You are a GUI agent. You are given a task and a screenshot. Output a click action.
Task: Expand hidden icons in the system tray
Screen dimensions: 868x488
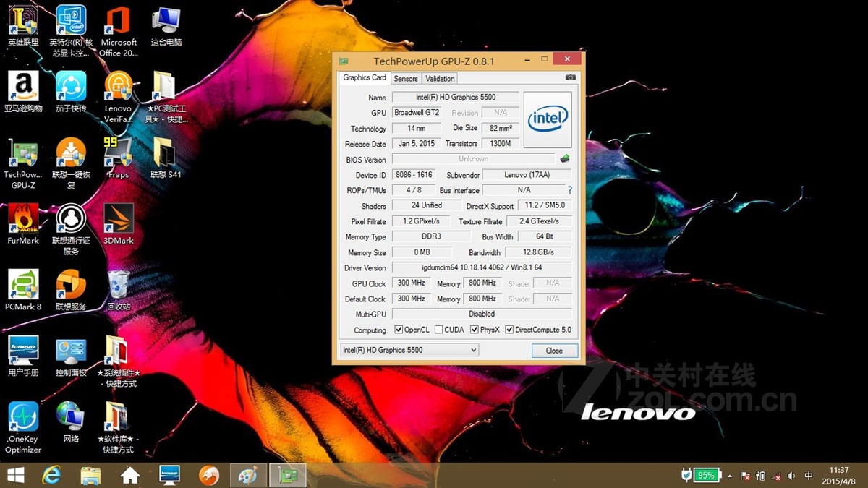(x=730, y=475)
